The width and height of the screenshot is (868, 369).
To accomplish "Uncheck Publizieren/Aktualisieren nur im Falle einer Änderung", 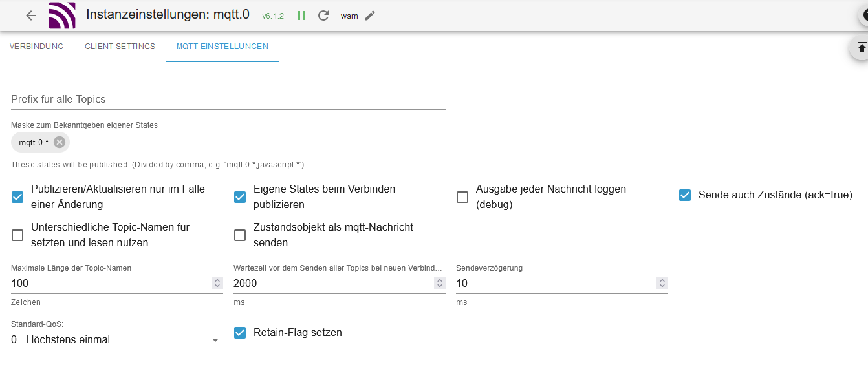I will coord(17,197).
